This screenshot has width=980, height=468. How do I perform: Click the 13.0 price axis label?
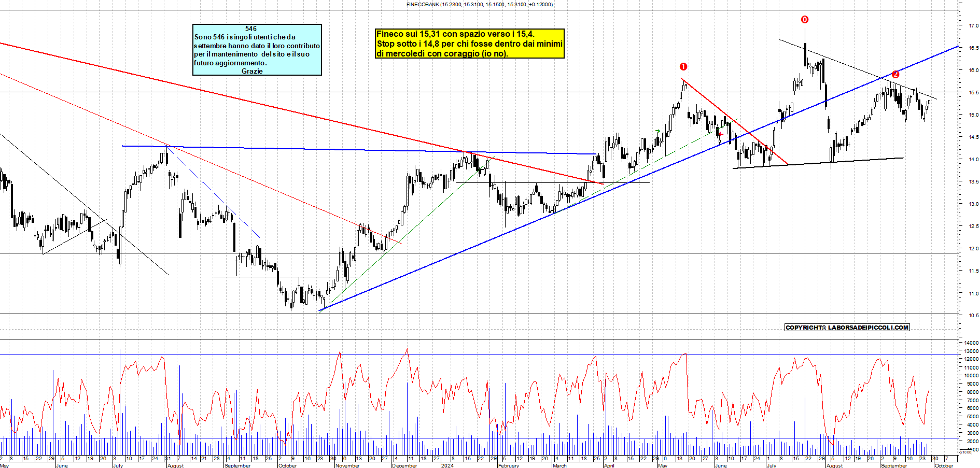(974, 204)
